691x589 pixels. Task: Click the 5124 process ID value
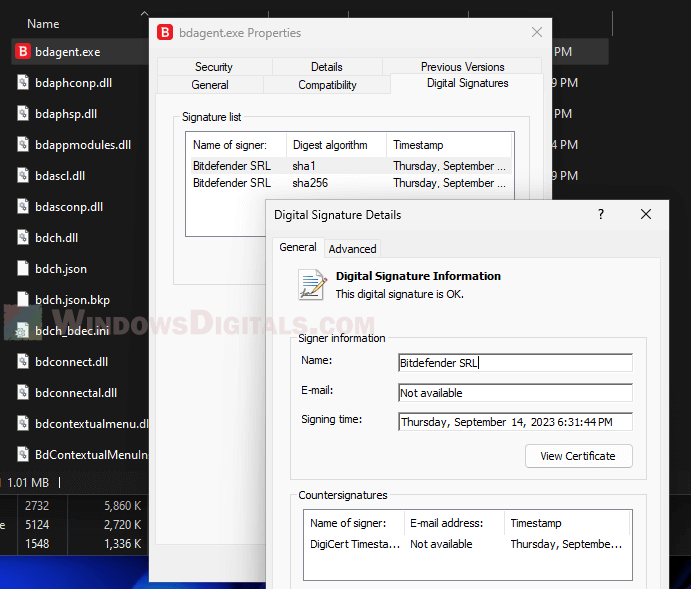coord(37,525)
